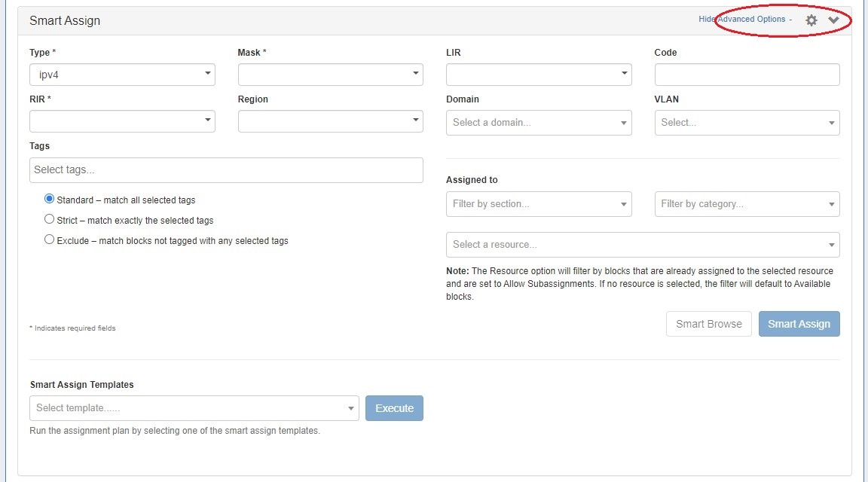This screenshot has height=482, width=868.
Task: Select Standard match all selected tags
Action: click(x=50, y=200)
